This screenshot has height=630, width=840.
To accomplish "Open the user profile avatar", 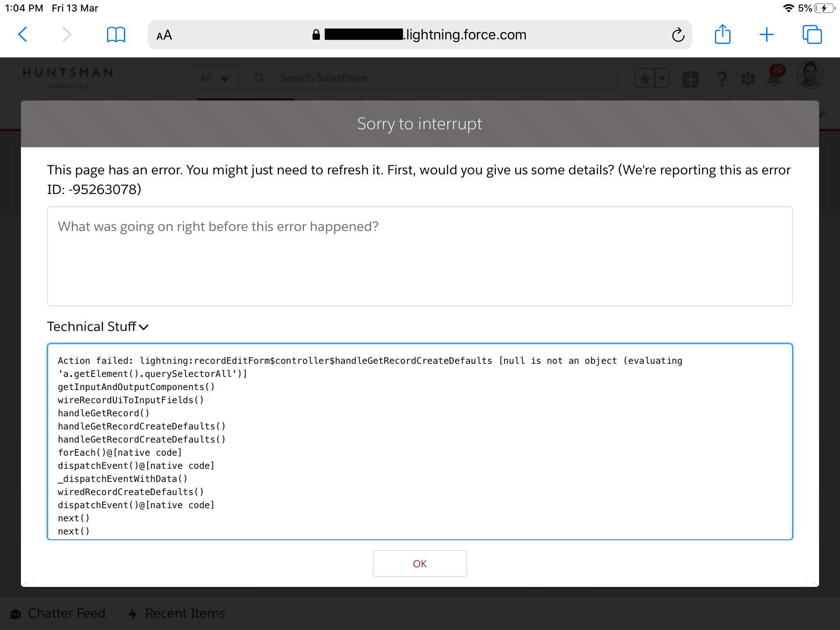I will pos(810,76).
